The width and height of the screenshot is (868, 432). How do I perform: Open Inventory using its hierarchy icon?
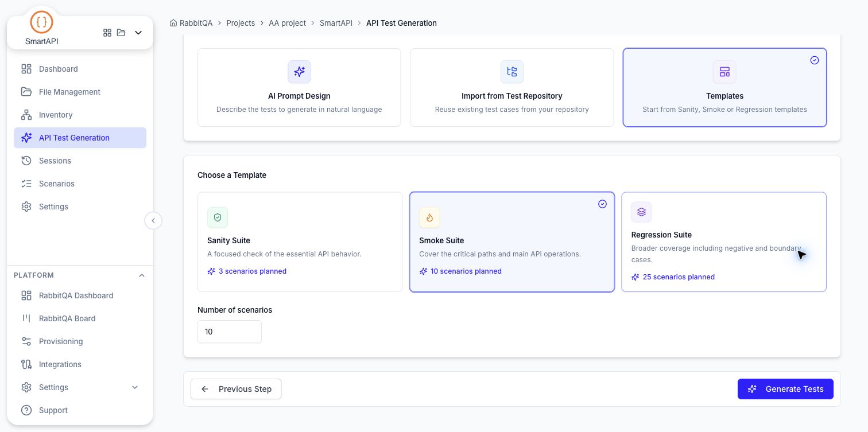[x=26, y=115]
